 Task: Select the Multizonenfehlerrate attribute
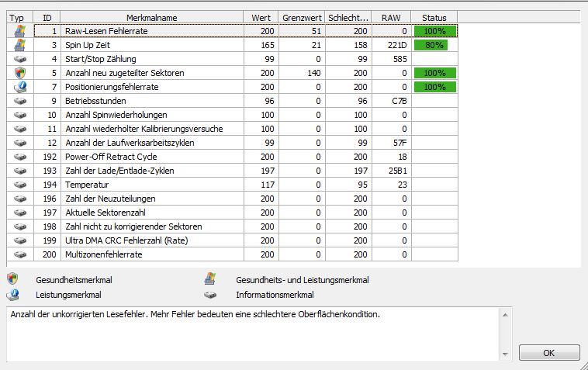(x=104, y=254)
